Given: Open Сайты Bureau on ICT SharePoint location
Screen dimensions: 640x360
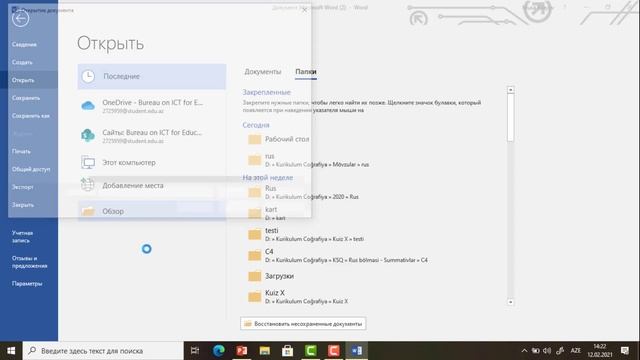Looking at the screenshot, I should pos(151,136).
